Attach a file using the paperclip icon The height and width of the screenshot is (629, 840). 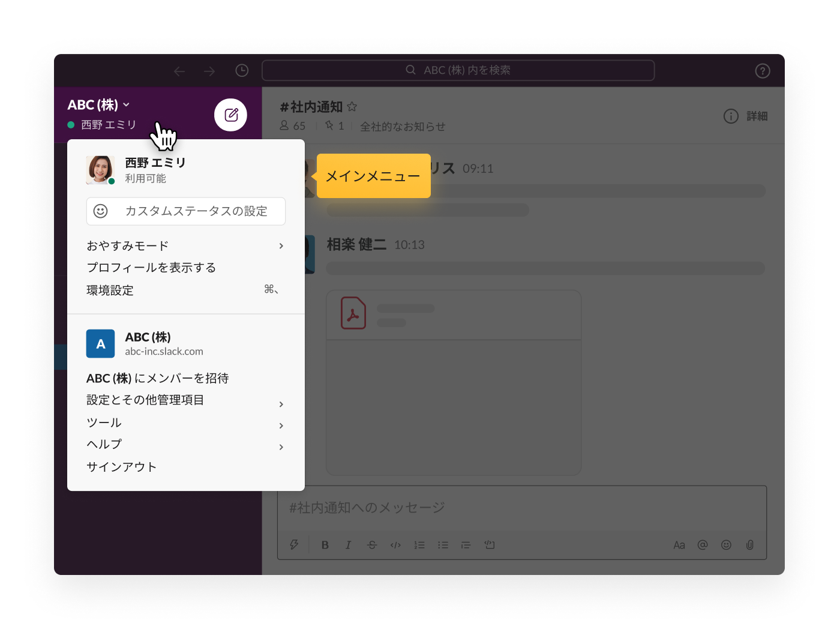pos(750,545)
